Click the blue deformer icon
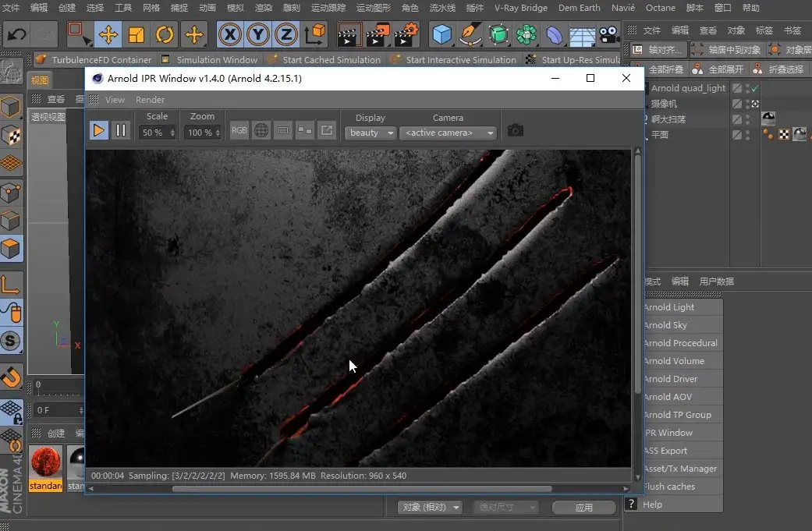This screenshot has width=812, height=531. (554, 35)
